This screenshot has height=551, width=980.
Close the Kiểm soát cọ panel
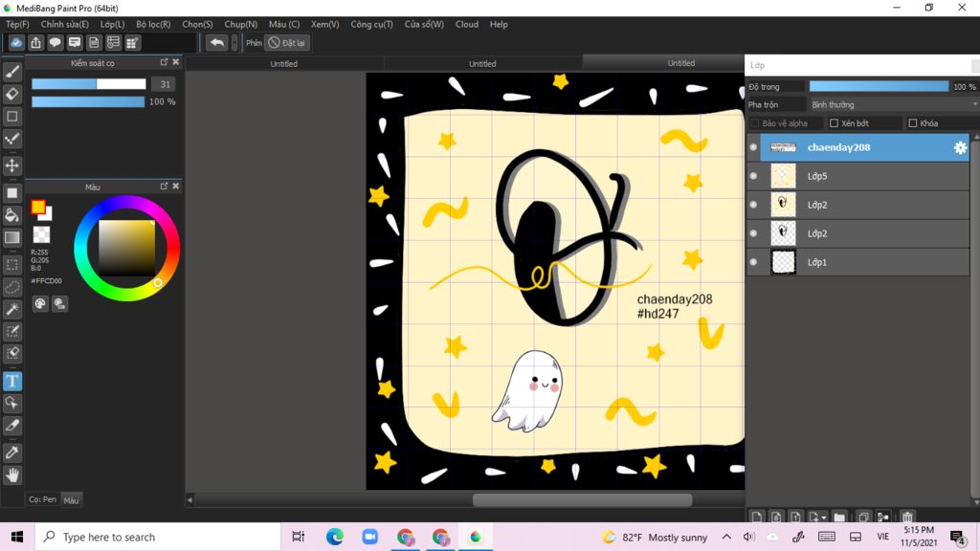tap(176, 62)
